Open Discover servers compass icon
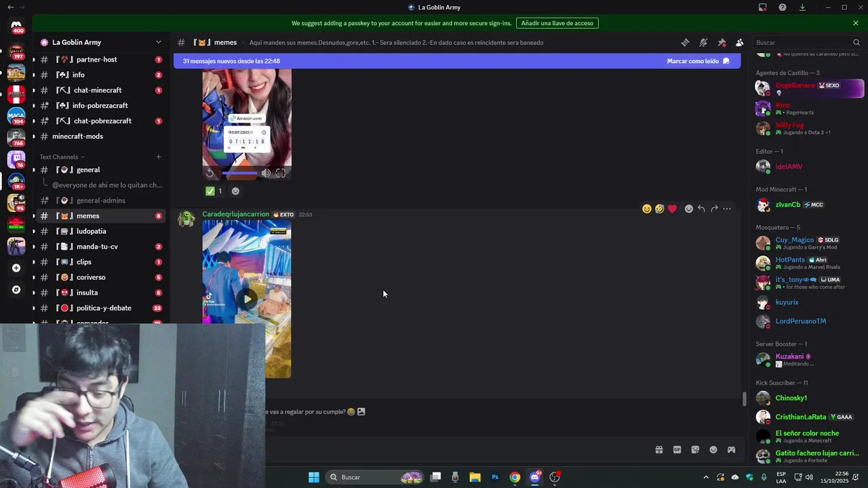Screen dimensions: 868x488 (16, 289)
